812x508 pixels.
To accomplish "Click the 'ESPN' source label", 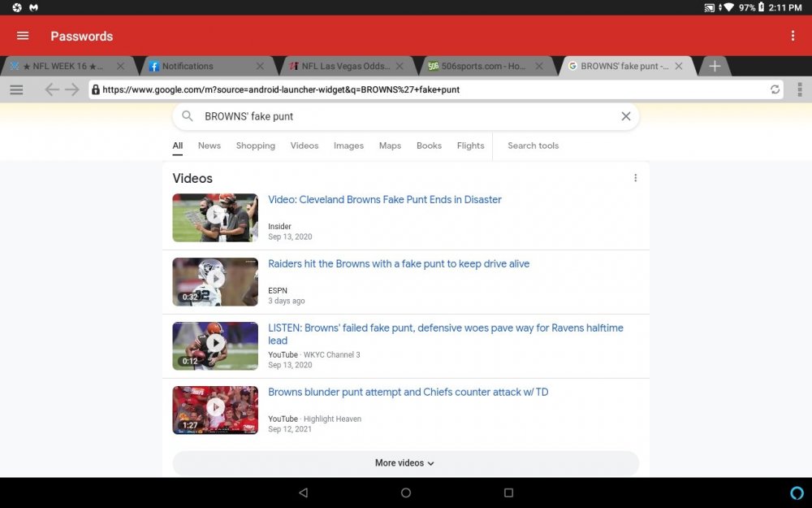I will click(278, 291).
